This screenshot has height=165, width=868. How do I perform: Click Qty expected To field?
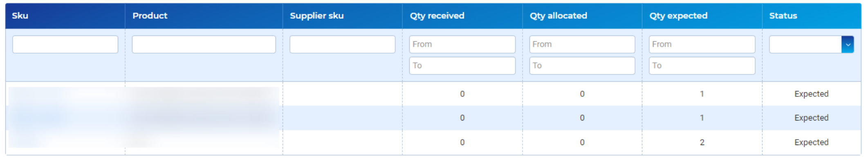702,66
